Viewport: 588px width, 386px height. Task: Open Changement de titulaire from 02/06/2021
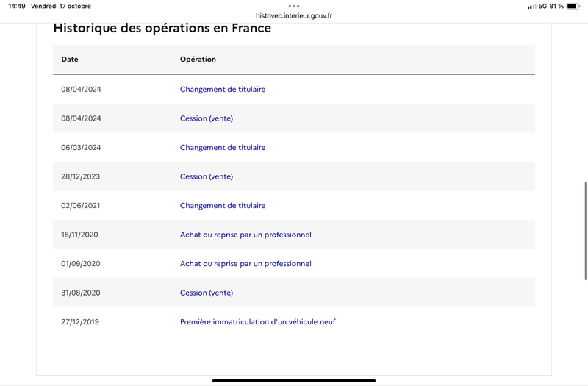223,206
